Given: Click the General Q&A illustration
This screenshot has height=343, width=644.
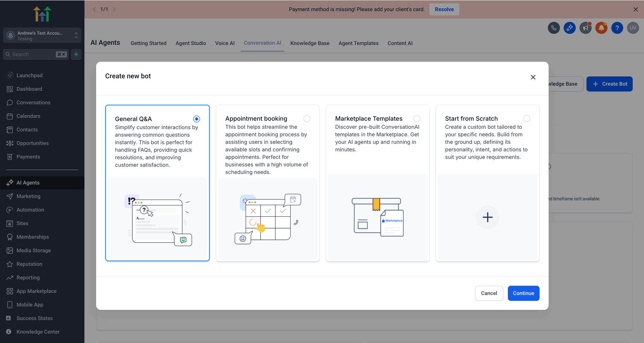Looking at the screenshot, I should 158,220.
